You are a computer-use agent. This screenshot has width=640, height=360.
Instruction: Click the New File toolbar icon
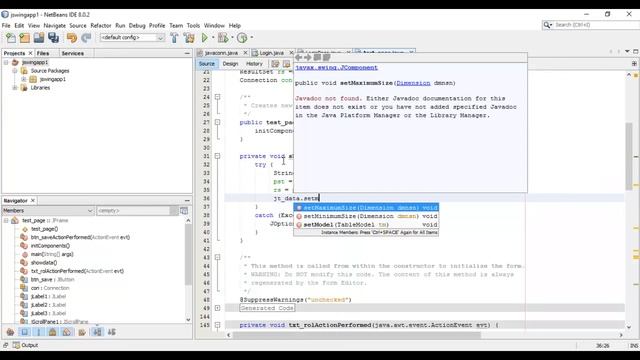(11, 38)
